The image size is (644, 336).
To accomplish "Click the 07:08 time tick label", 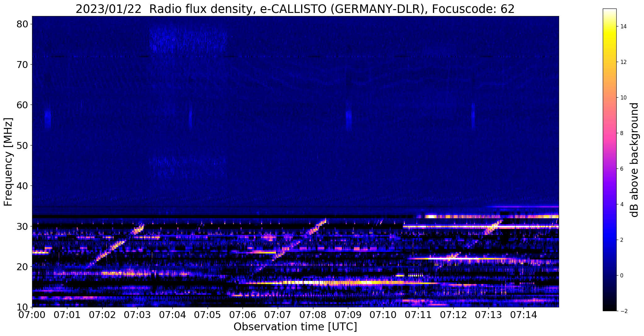I will 313,314.
